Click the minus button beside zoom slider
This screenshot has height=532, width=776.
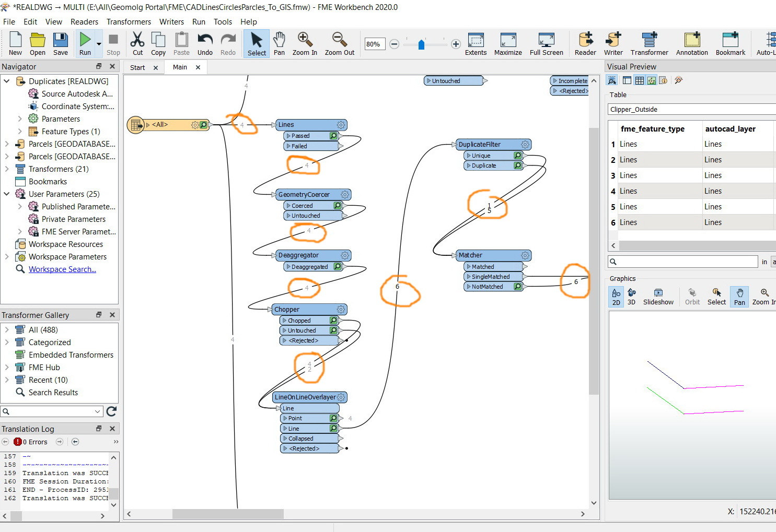[x=395, y=44]
